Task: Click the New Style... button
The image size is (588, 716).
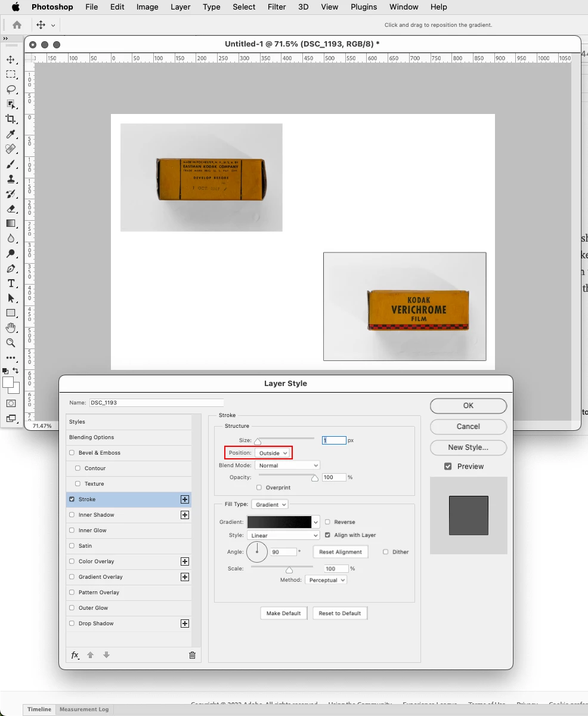Action: [468, 447]
